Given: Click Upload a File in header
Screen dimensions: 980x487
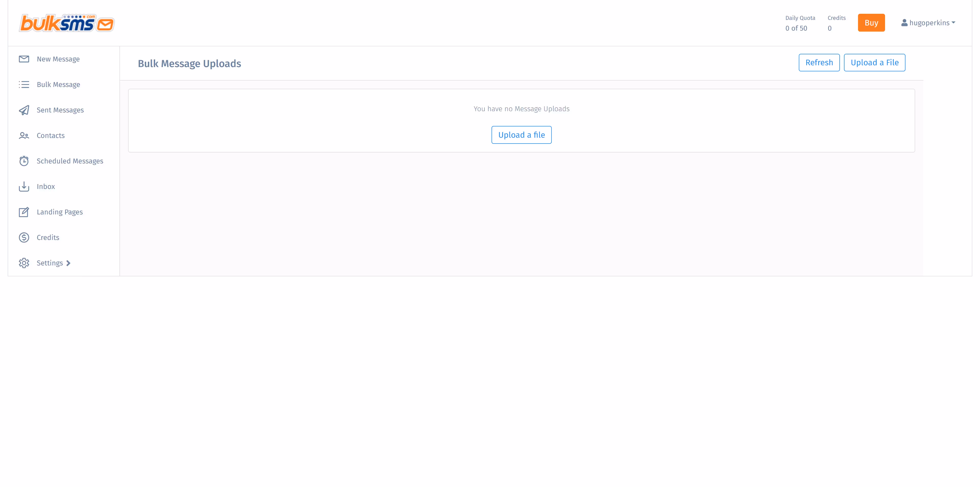Looking at the screenshot, I should point(874,62).
